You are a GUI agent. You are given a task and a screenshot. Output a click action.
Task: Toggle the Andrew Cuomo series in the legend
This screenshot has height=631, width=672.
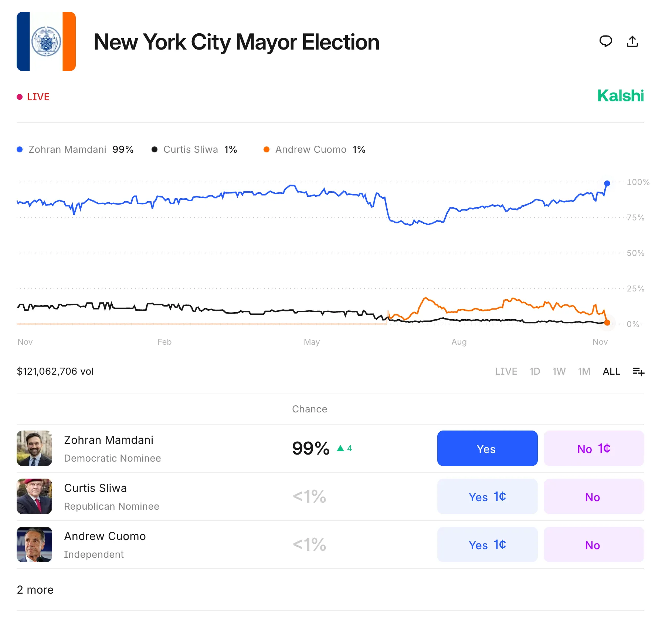click(x=310, y=149)
